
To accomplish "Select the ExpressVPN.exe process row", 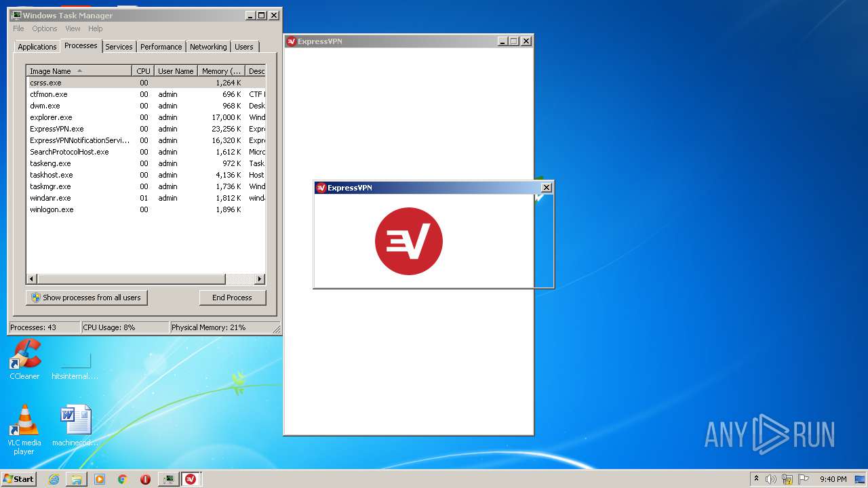I will click(x=146, y=129).
